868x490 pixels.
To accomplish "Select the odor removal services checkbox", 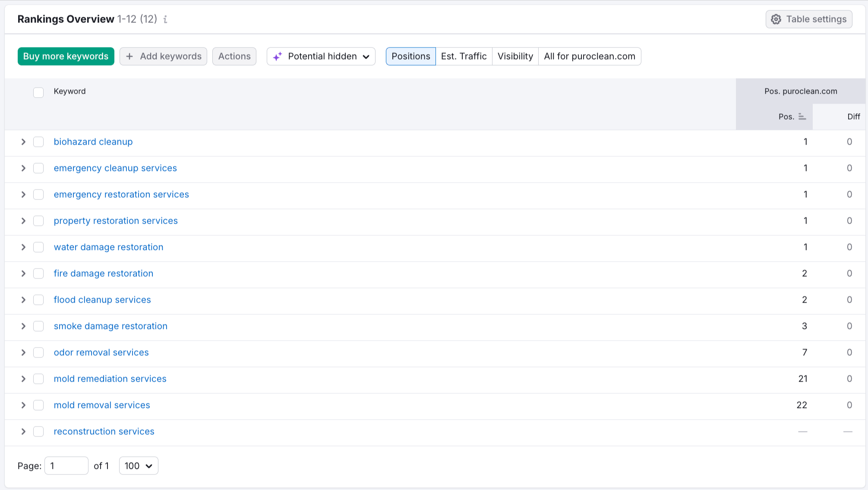I will pyautogui.click(x=38, y=353).
